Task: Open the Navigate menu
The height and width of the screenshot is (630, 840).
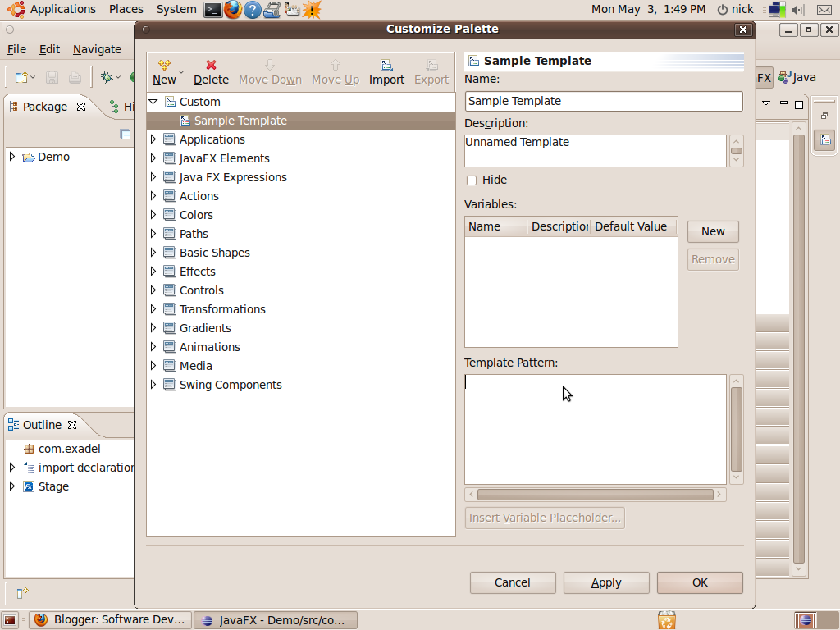Action: click(96, 49)
